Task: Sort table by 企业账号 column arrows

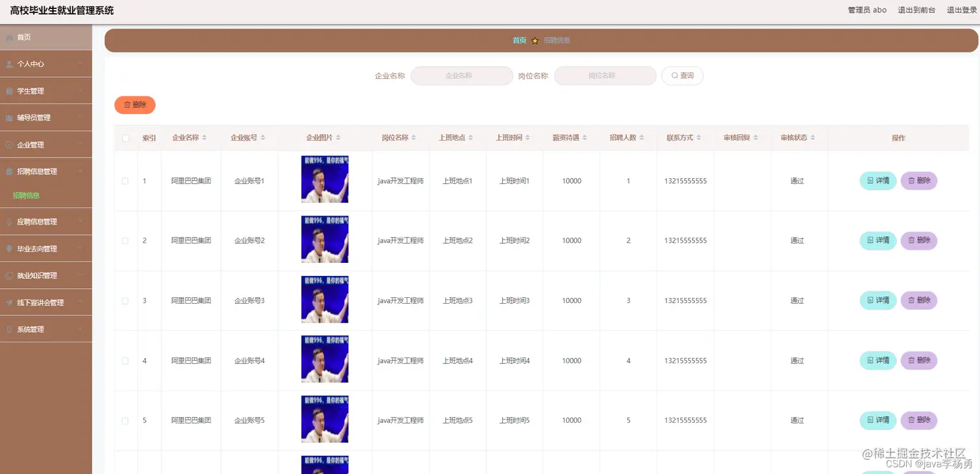Action: point(262,138)
